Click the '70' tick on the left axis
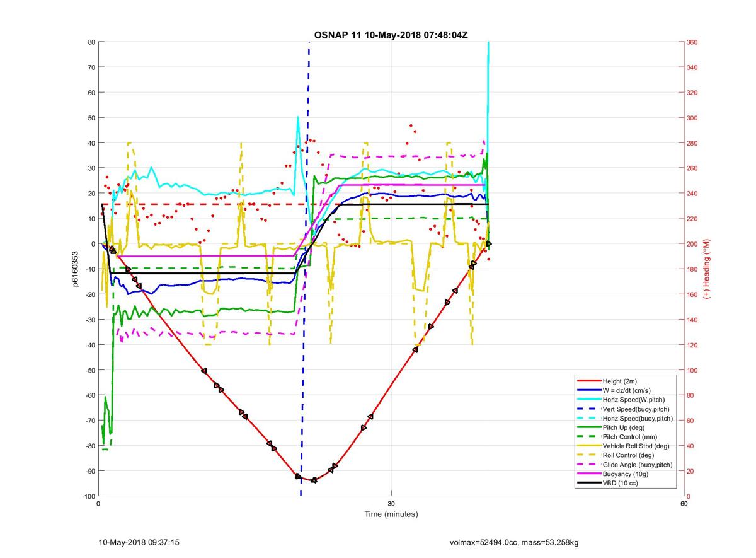Image resolution: width=756 pixels, height=558 pixels. [91, 67]
